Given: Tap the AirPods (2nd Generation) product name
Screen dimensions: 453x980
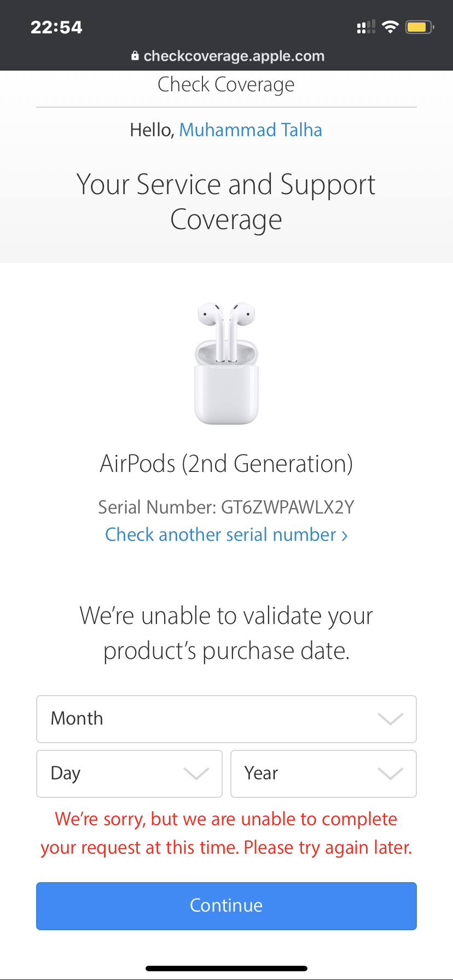Looking at the screenshot, I should click(226, 464).
